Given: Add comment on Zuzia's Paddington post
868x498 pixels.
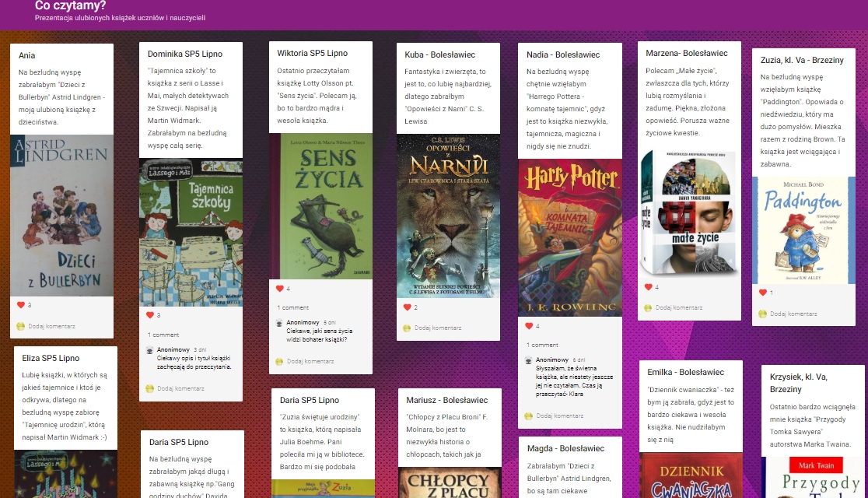Looking at the screenshot, I should [x=794, y=314].
